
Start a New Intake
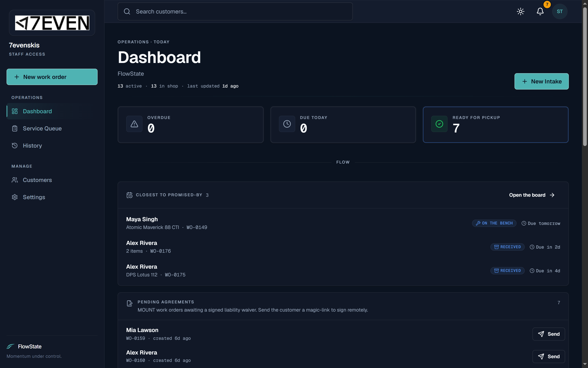tap(541, 81)
